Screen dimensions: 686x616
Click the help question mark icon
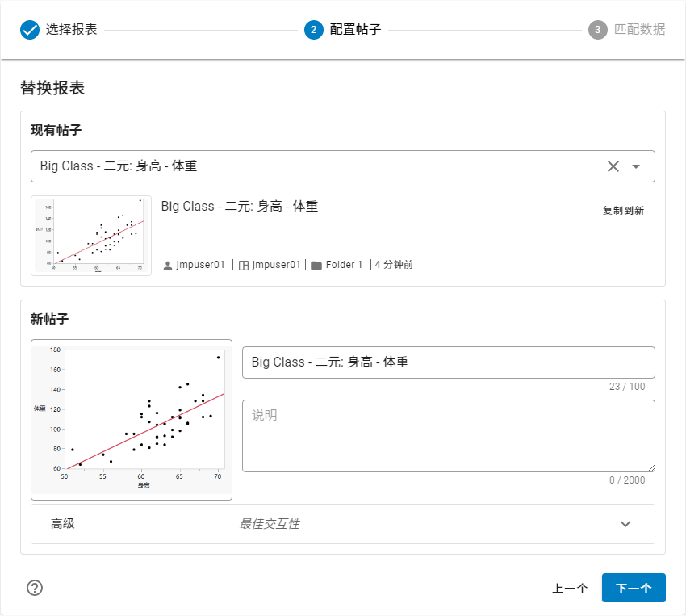coord(35,588)
